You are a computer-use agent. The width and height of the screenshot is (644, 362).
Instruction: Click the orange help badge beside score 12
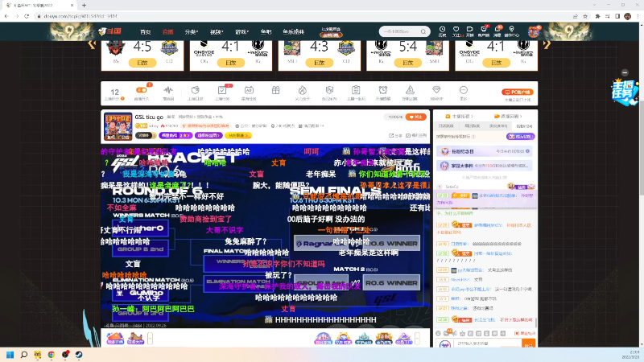pos(122,98)
